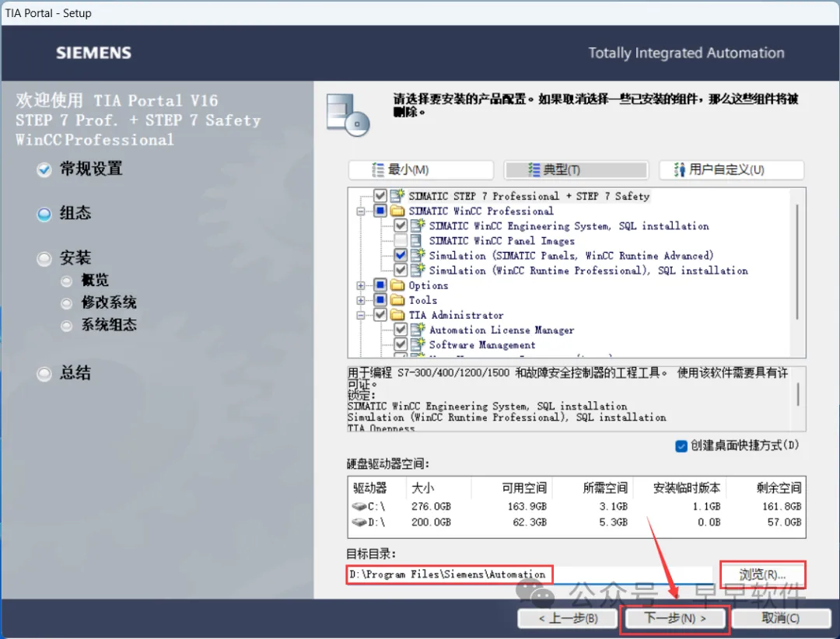Click the Simulation SIMATIC Panels package icon
The image size is (840, 639).
pyautogui.click(x=418, y=255)
